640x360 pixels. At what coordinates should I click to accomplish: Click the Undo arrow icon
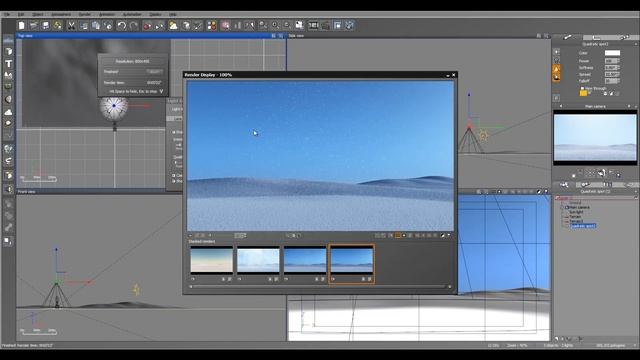click(x=121, y=26)
